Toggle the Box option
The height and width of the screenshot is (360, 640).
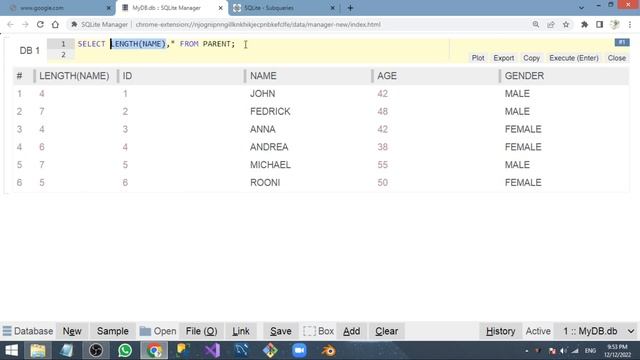(x=318, y=331)
